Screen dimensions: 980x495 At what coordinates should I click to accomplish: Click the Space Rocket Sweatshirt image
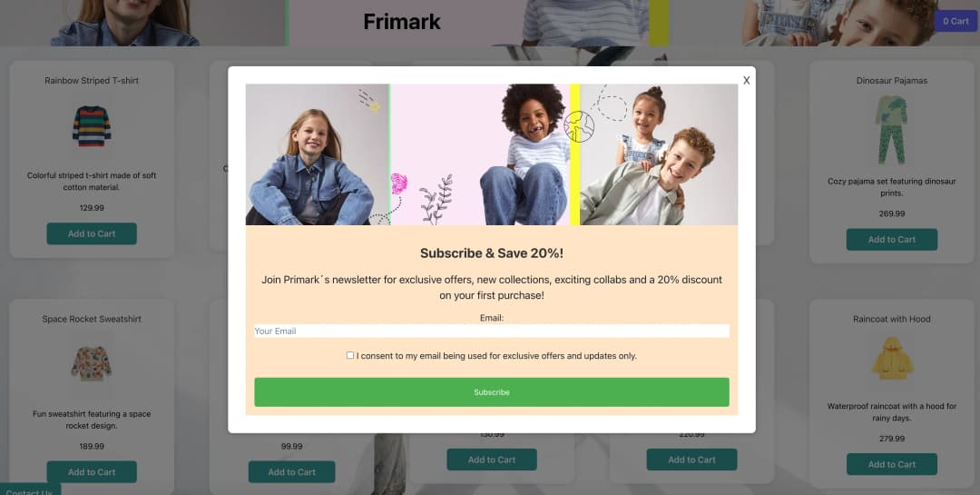pyautogui.click(x=92, y=363)
